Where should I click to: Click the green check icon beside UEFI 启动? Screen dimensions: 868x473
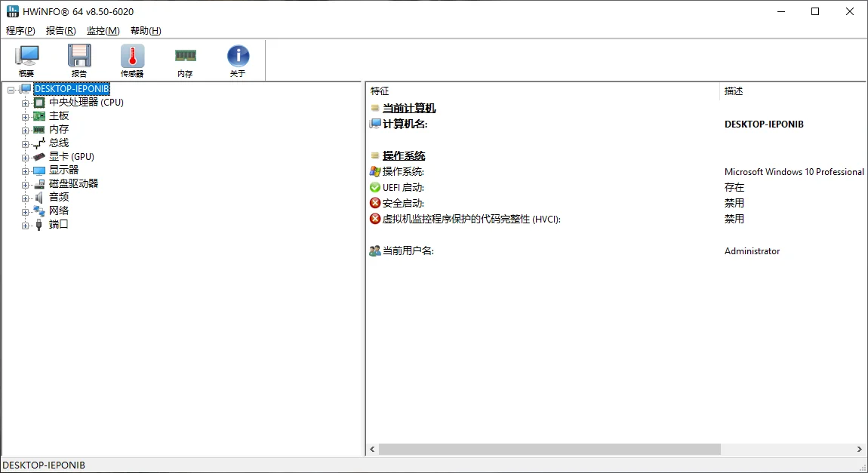(375, 188)
